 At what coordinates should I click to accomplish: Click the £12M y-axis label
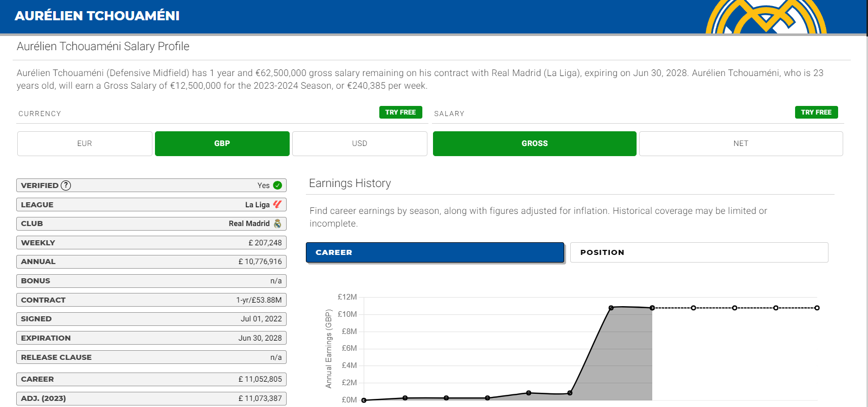coord(347,297)
